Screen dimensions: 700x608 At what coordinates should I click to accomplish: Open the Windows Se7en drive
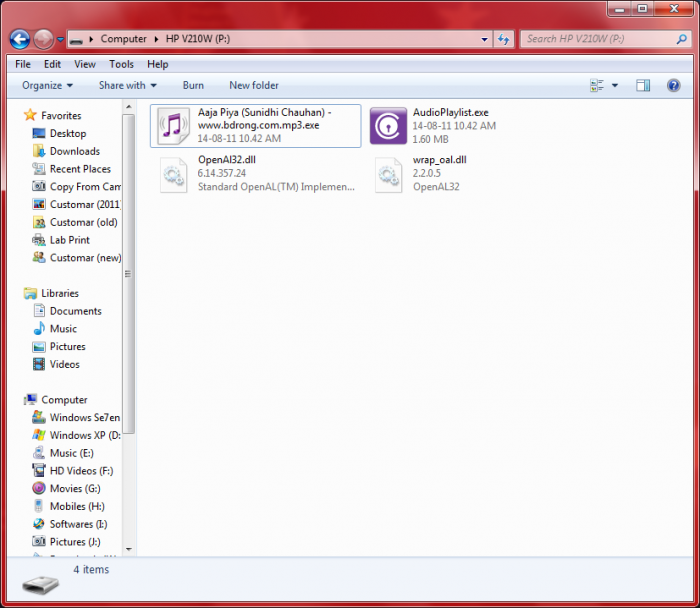pos(76,418)
